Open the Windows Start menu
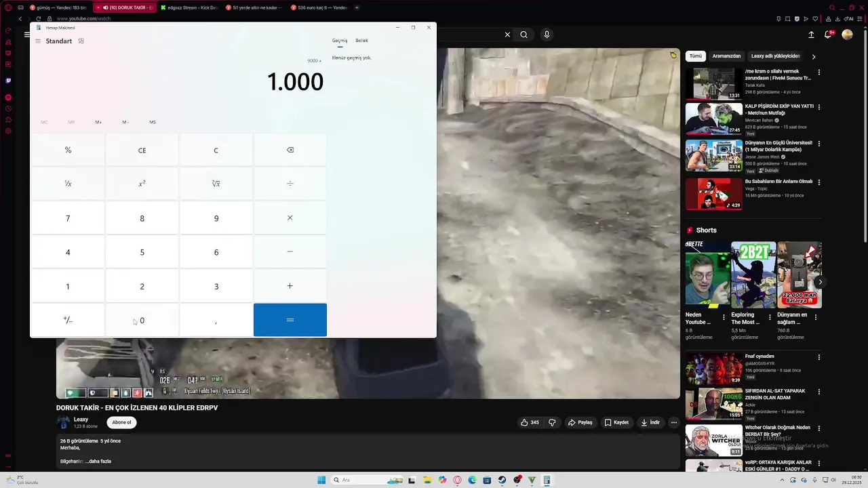 (321, 480)
